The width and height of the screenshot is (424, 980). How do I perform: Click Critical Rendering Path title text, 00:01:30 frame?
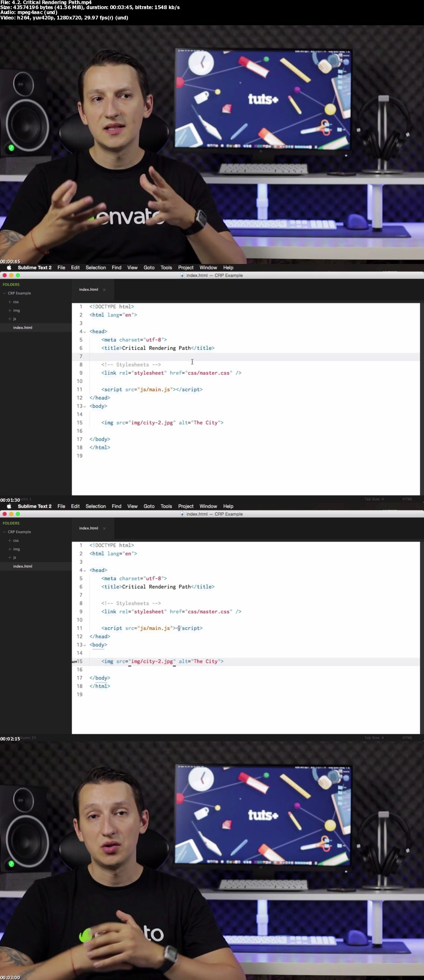157,348
